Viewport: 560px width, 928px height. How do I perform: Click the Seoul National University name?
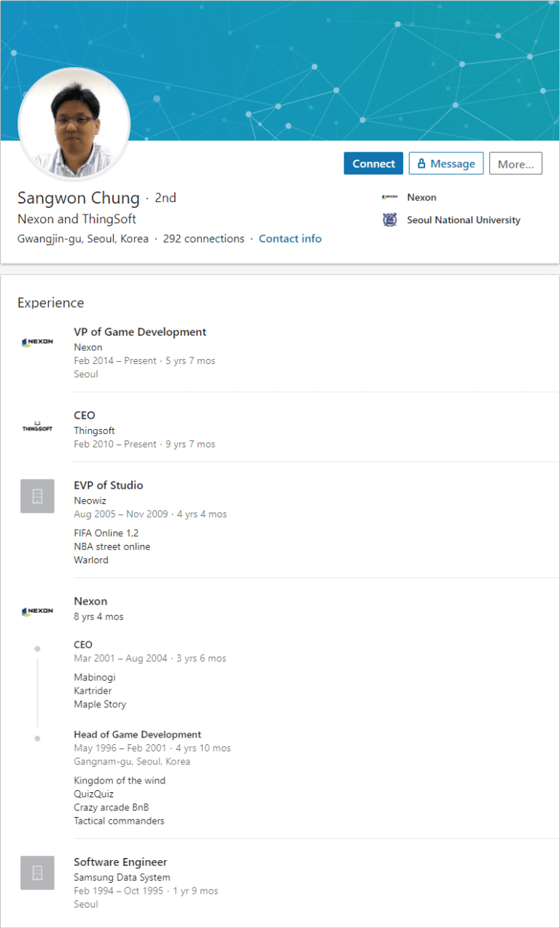pos(464,220)
